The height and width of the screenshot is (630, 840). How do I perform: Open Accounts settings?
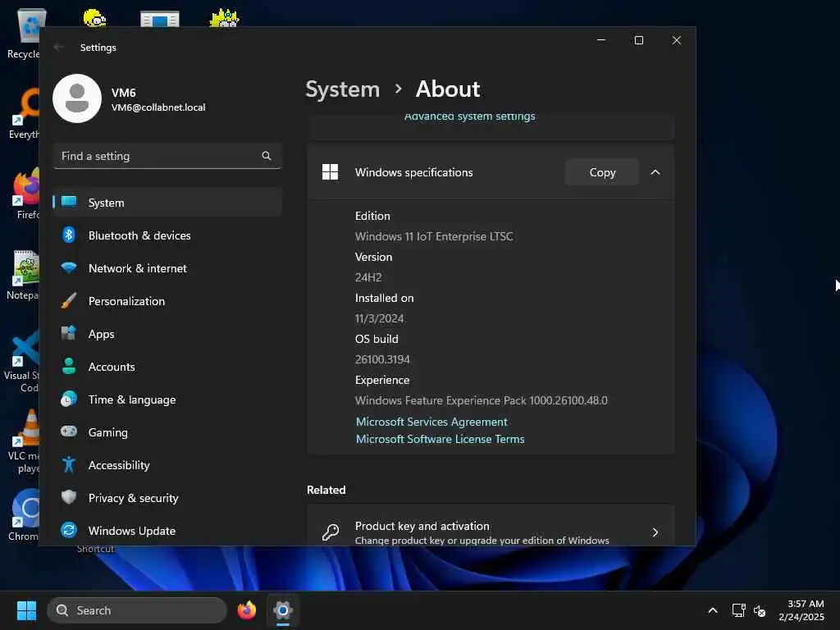167,367
